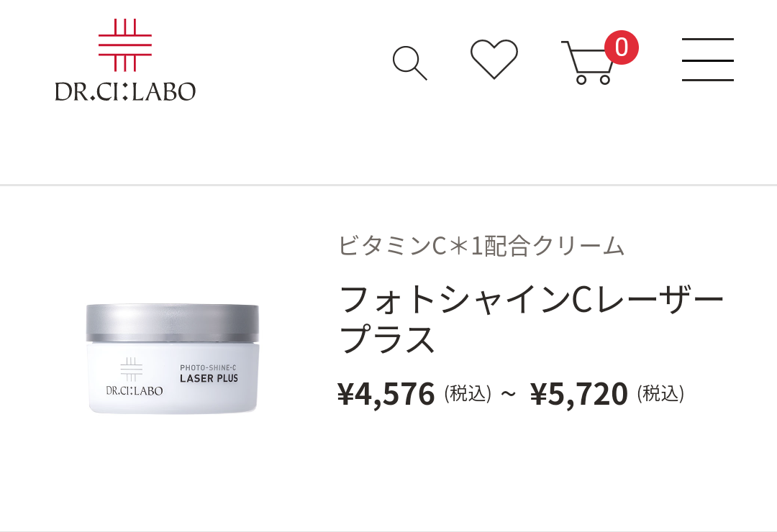The width and height of the screenshot is (777, 532).
Task: Go home via DR.CI:LABO header wordmark
Action: (x=125, y=91)
